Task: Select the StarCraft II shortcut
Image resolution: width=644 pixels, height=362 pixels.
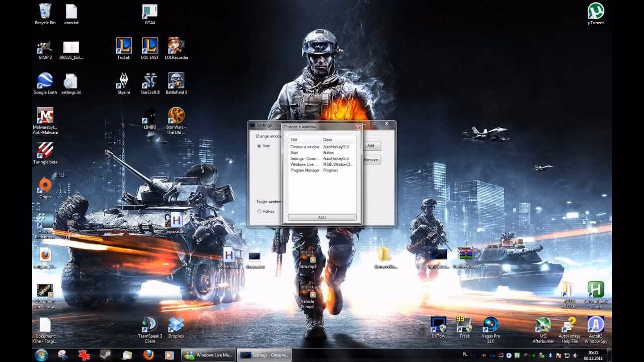Action: click(x=150, y=83)
